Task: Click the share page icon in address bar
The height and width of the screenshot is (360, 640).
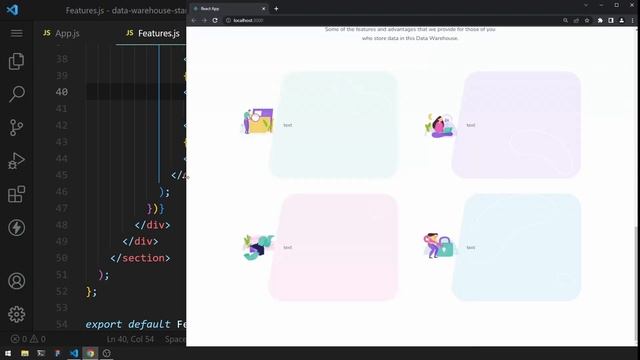Action: [x=576, y=20]
